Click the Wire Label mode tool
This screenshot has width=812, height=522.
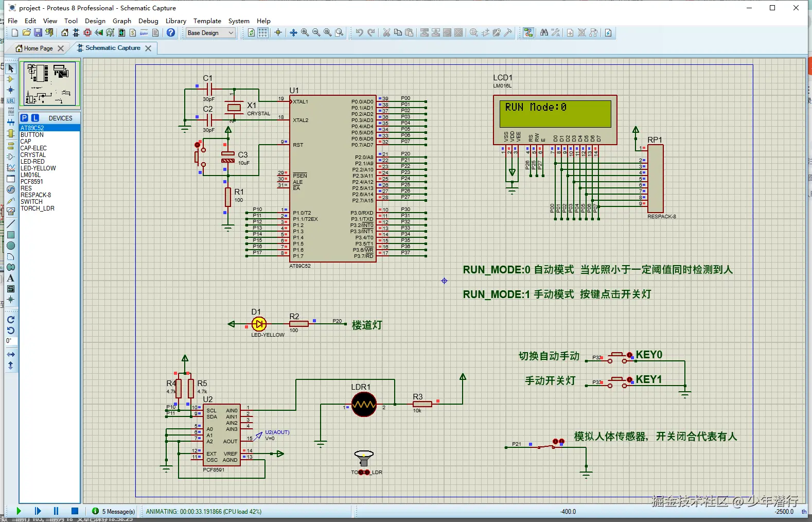coord(10,100)
